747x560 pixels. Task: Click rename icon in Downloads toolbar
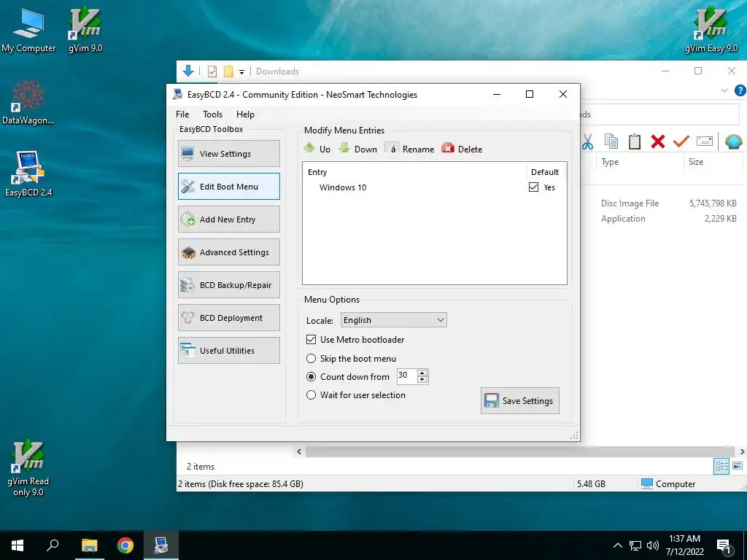(705, 141)
